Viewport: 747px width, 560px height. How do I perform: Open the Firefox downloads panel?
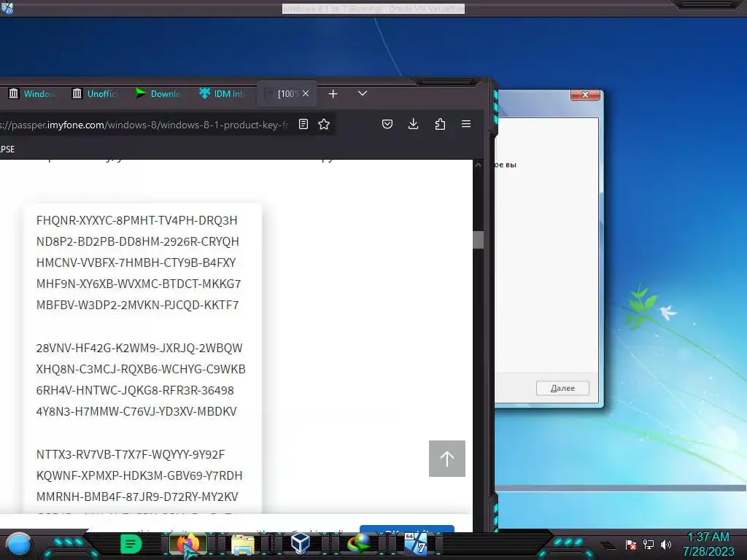[x=414, y=124]
